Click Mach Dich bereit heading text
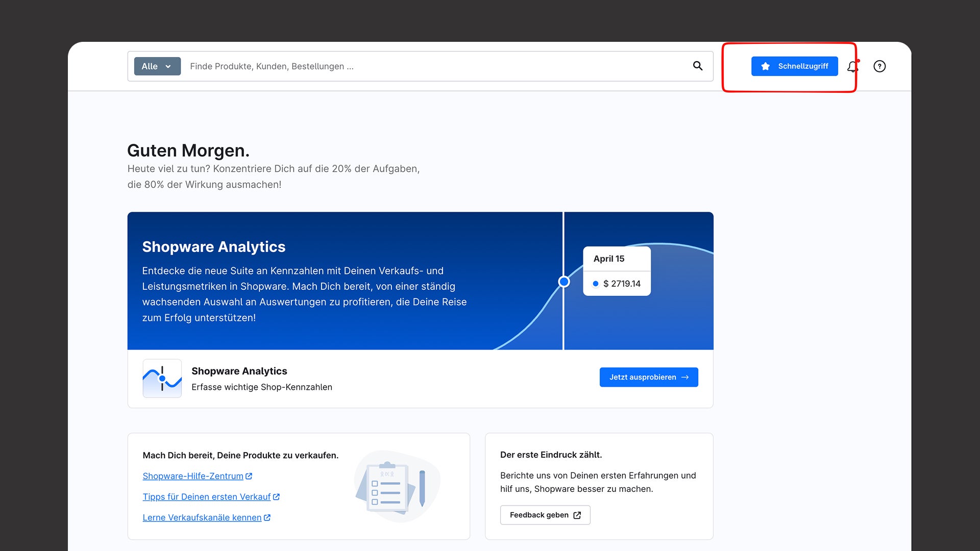Image resolution: width=980 pixels, height=551 pixels. (x=240, y=455)
